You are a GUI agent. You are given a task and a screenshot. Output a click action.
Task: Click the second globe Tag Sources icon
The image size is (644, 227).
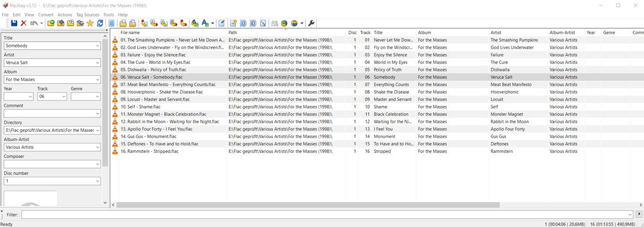point(294,23)
